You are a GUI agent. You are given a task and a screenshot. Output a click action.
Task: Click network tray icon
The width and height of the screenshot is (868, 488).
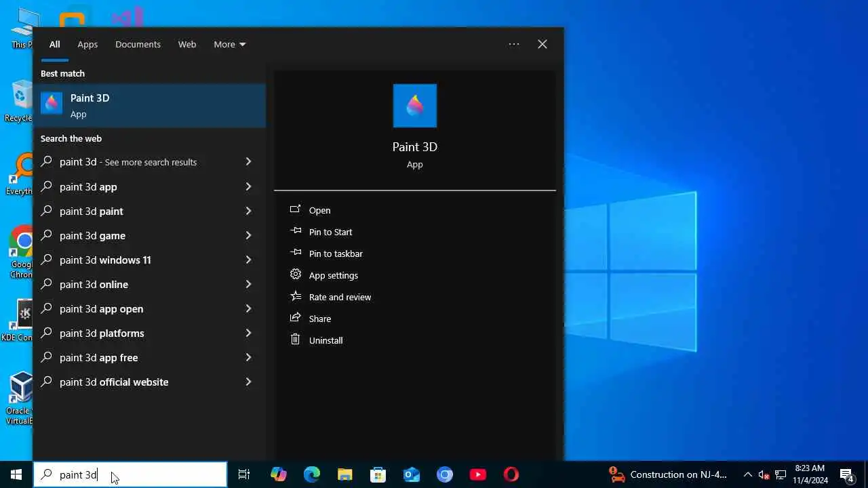click(x=781, y=474)
